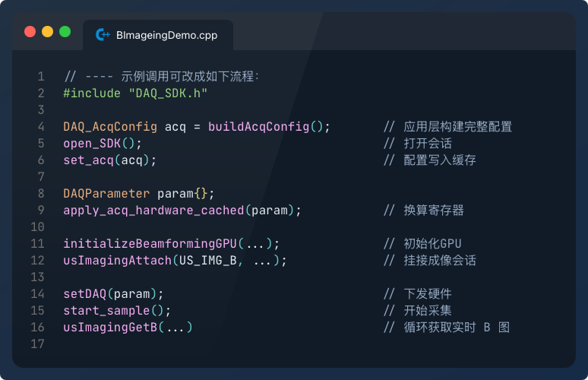Click US_IMG_B argument on line 12
The image size is (588, 380).
pos(207,261)
